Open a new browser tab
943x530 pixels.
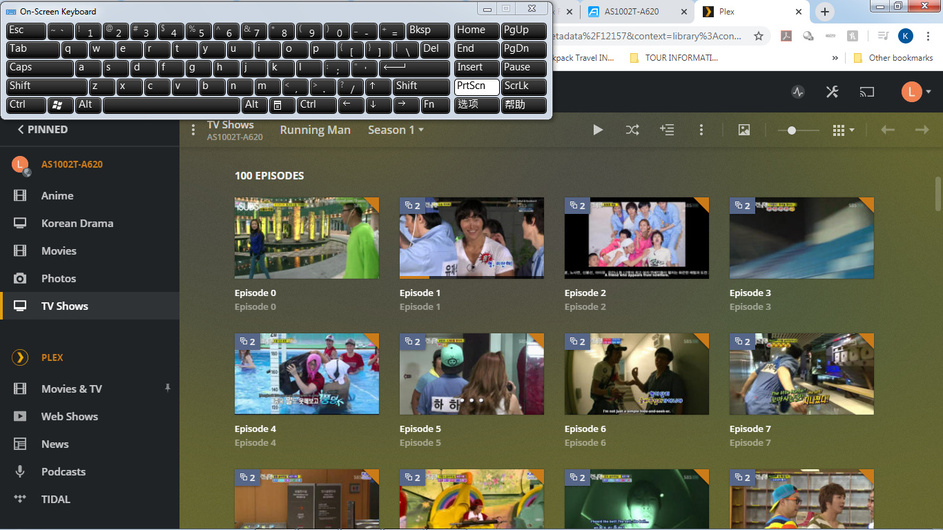pyautogui.click(x=825, y=11)
